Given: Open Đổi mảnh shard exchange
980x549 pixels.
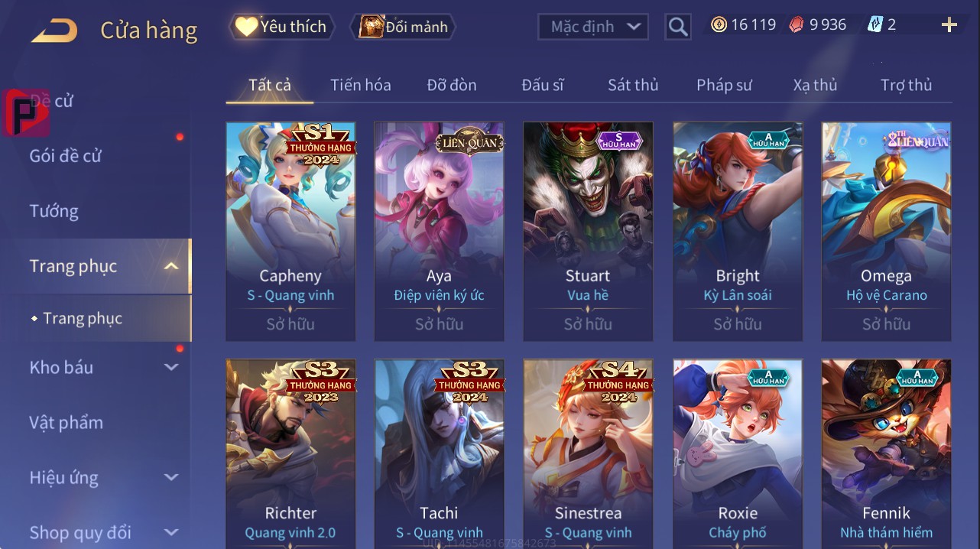Looking at the screenshot, I should (403, 27).
